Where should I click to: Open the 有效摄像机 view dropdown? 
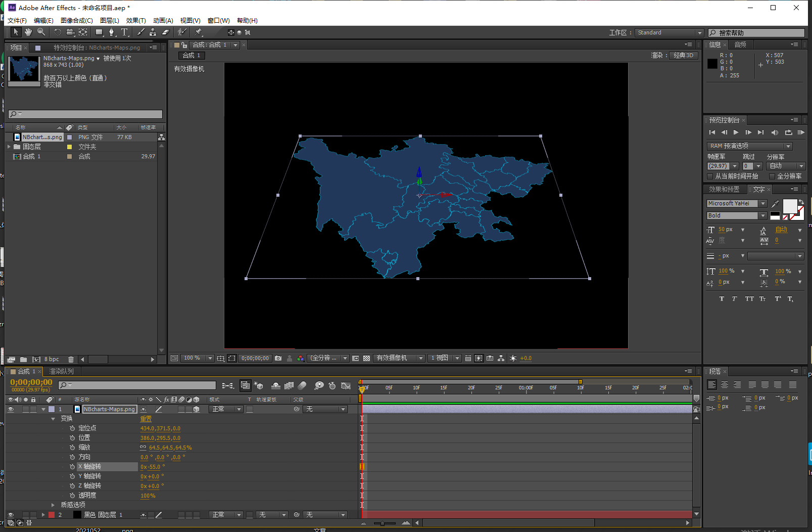point(399,358)
